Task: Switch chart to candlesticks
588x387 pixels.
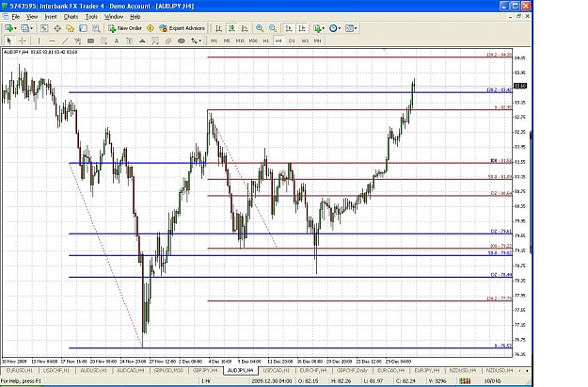Action: 231,28
